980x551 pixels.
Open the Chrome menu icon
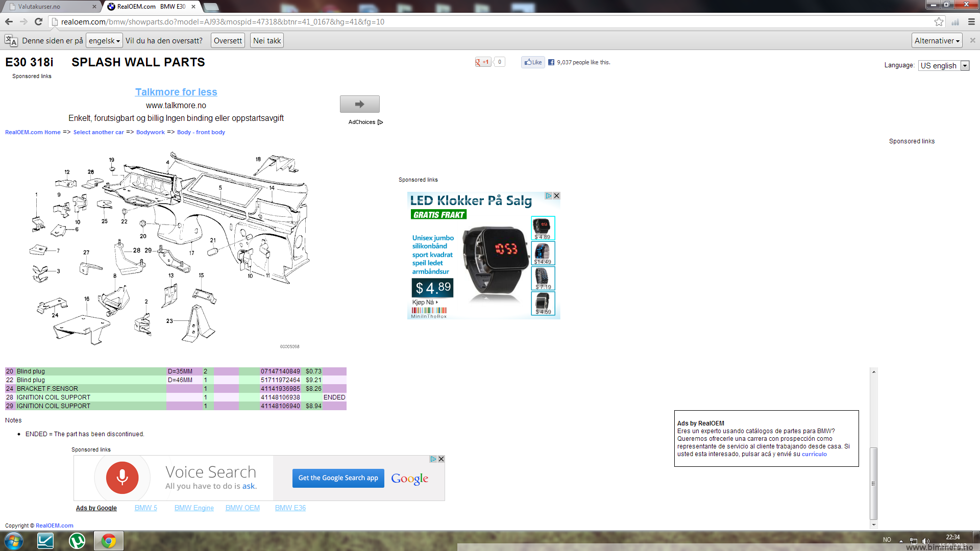click(971, 21)
